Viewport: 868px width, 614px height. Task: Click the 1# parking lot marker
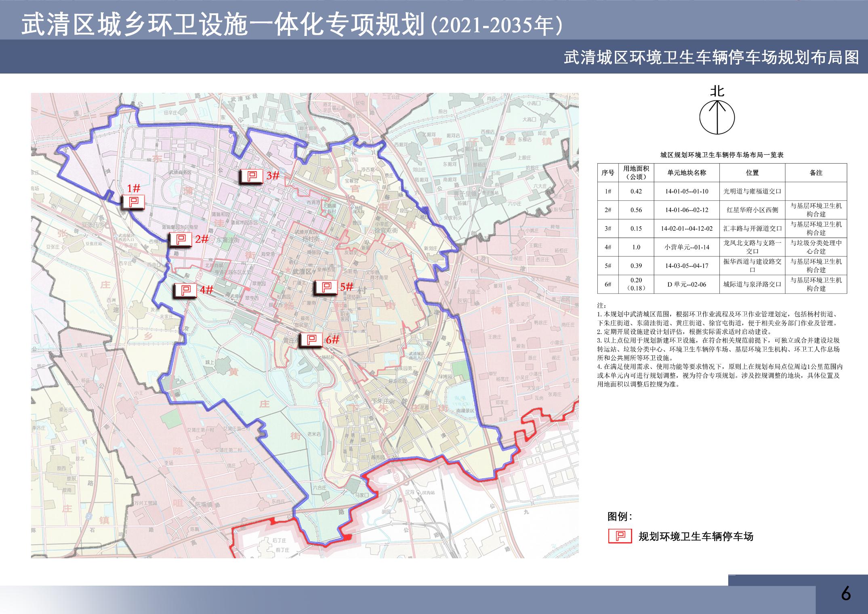pos(134,202)
